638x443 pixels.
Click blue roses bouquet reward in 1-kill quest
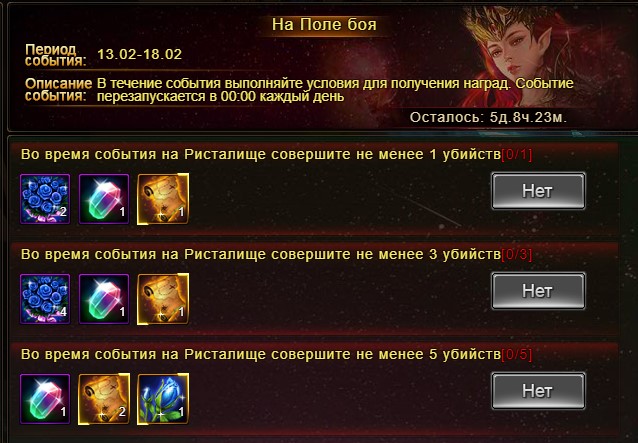point(45,199)
